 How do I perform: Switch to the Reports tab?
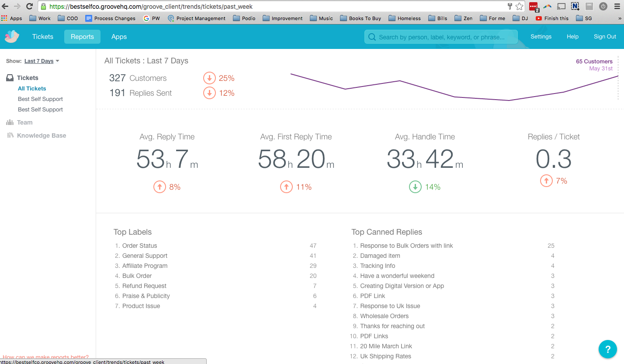click(x=82, y=37)
